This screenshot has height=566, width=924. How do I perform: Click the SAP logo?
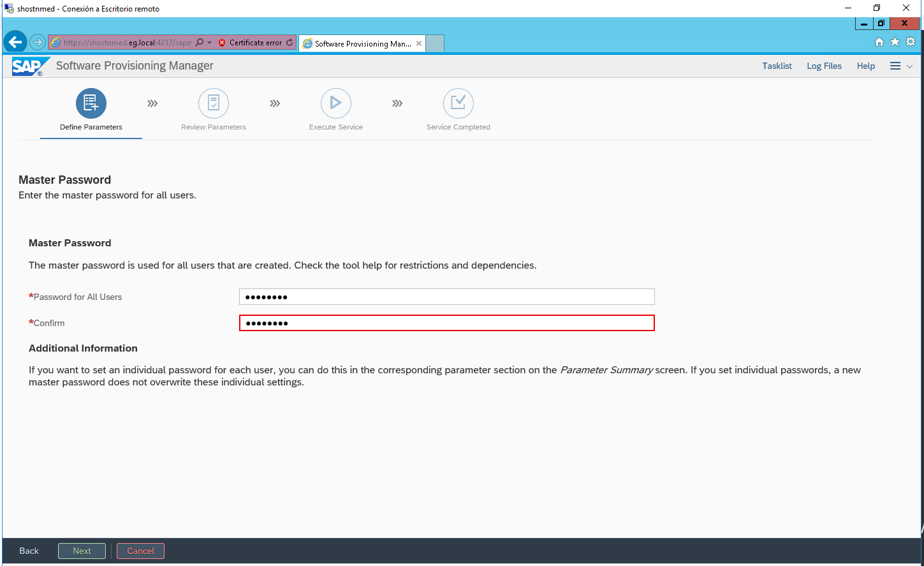tap(31, 66)
